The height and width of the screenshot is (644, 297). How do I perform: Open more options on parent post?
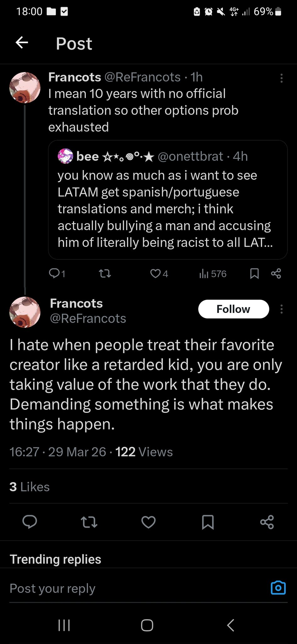pos(281,78)
